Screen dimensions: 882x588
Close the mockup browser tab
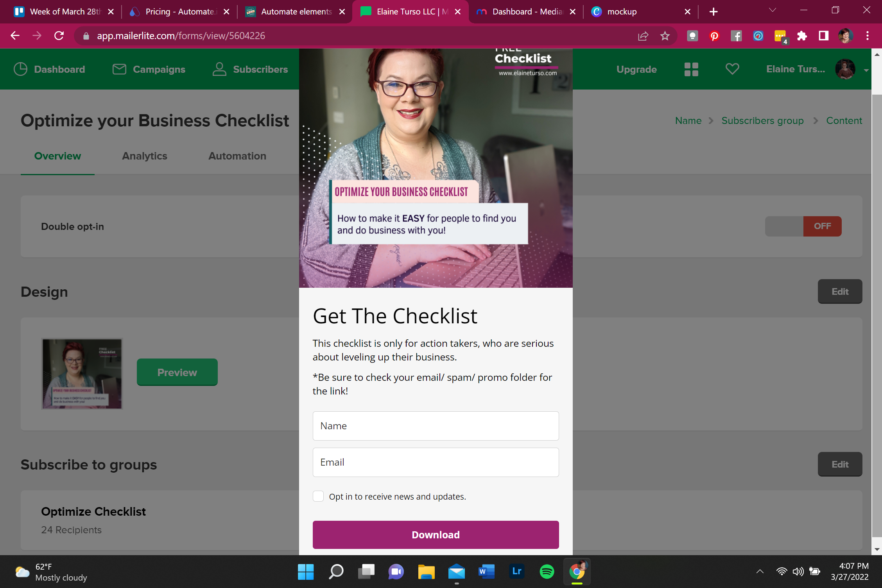(x=688, y=12)
